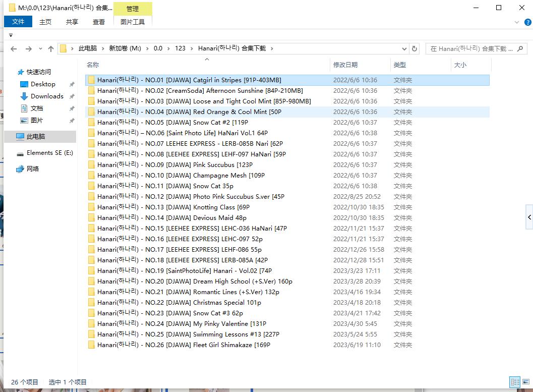The width and height of the screenshot is (533, 392).
Task: Open the 查看 ribbon tab
Action: [x=99, y=22]
